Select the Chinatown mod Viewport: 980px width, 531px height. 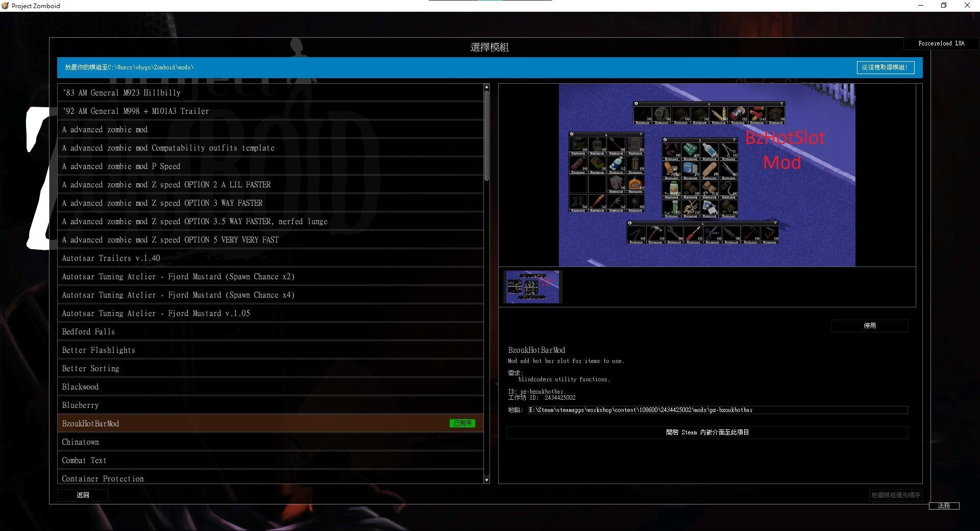coord(271,442)
